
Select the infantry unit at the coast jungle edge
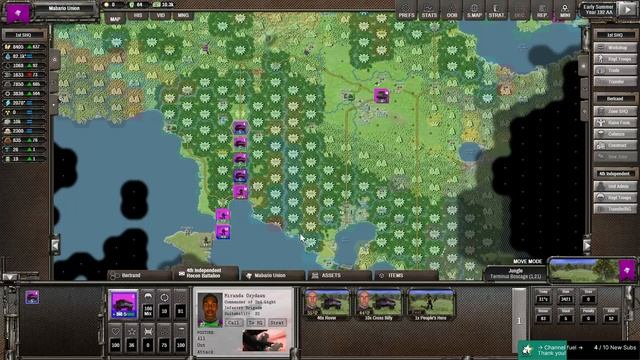240,191
